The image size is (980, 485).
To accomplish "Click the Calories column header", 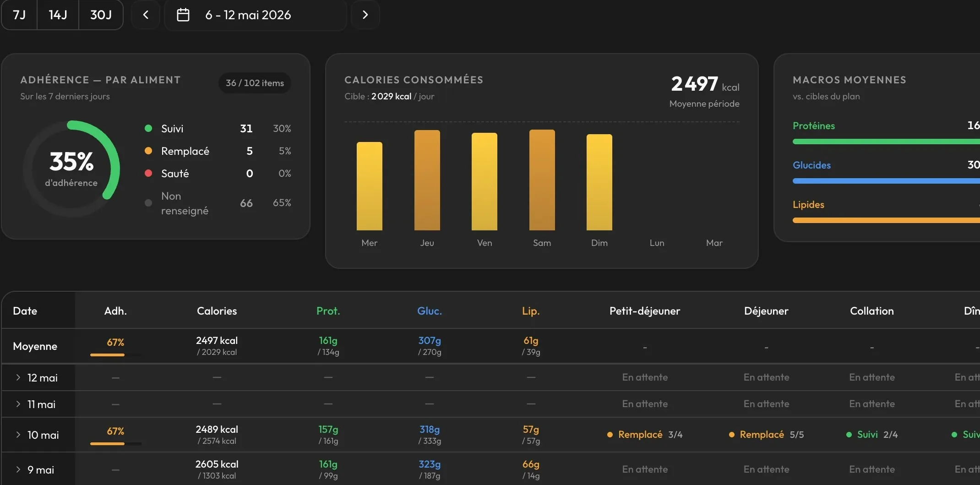I will point(217,311).
